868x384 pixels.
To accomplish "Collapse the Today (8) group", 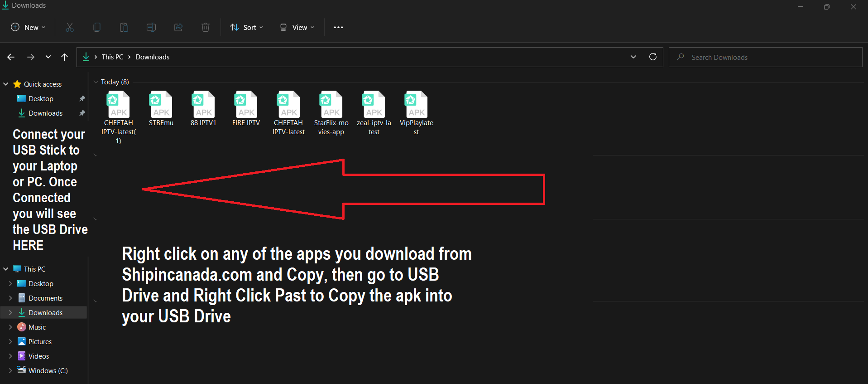I will pos(96,82).
